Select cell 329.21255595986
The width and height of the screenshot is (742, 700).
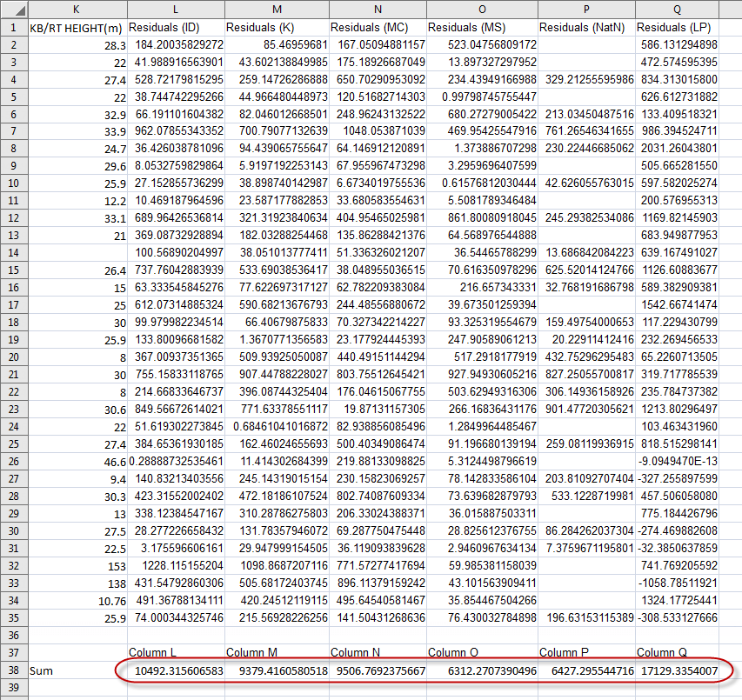[586, 79]
